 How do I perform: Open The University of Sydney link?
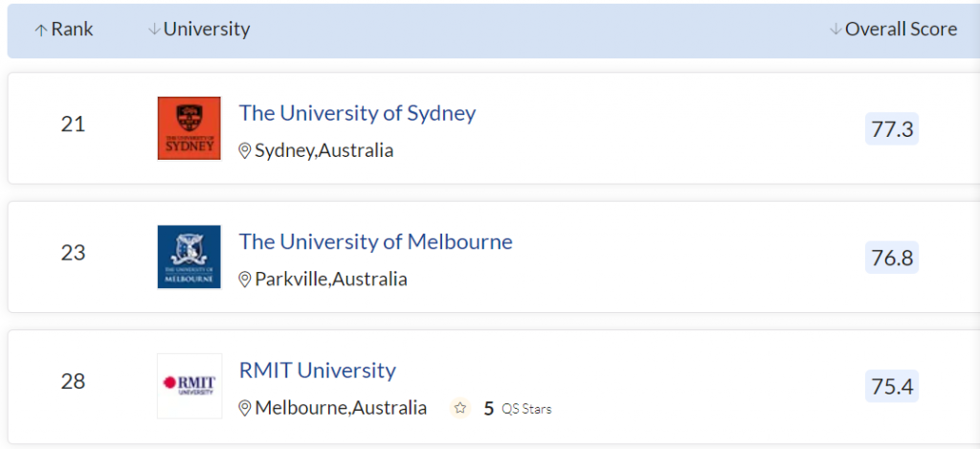tap(357, 113)
